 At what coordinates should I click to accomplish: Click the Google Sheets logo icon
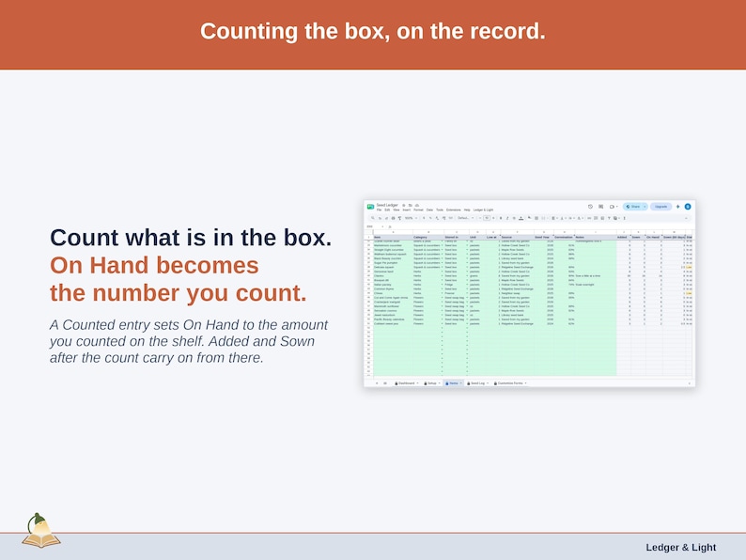(370, 207)
